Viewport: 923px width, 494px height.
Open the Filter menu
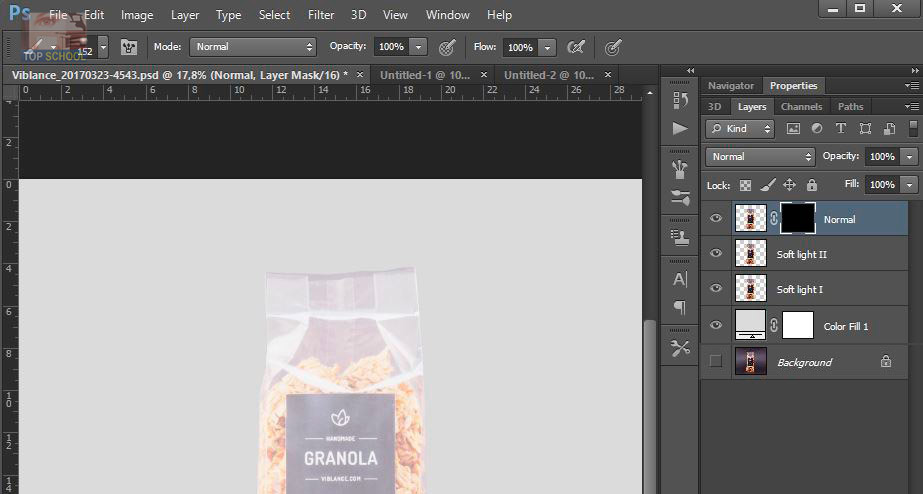(321, 15)
